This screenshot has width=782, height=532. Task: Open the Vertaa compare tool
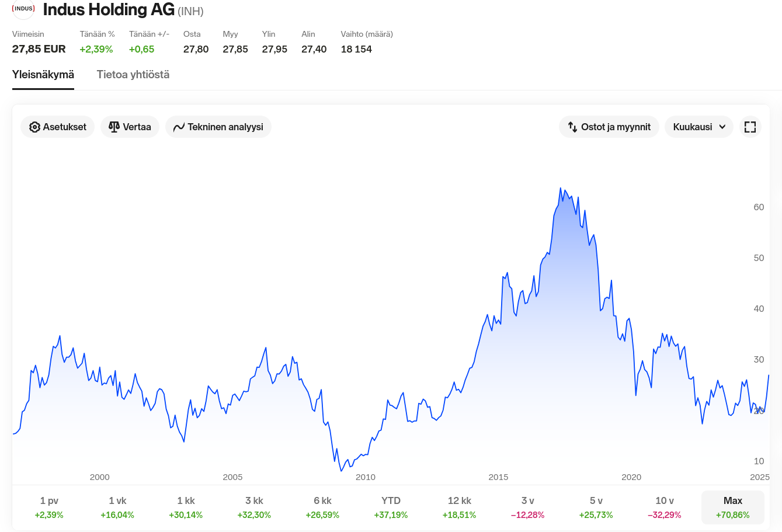coord(130,127)
